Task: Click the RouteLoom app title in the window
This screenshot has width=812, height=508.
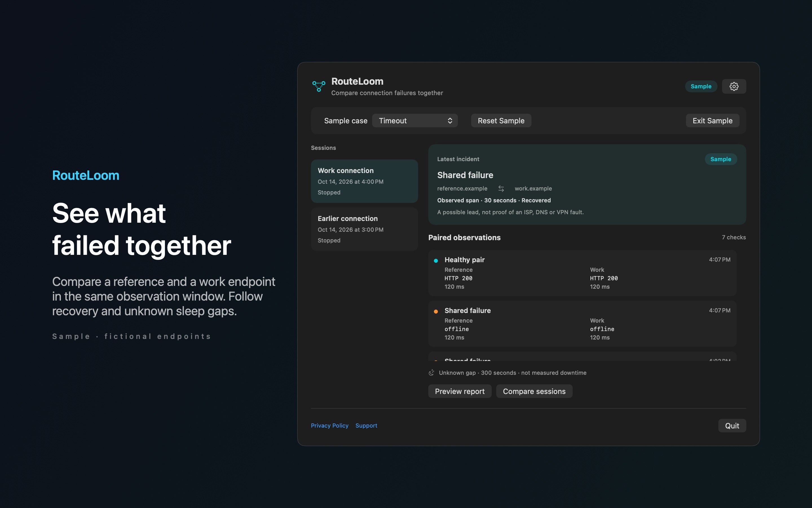Action: coord(357,81)
